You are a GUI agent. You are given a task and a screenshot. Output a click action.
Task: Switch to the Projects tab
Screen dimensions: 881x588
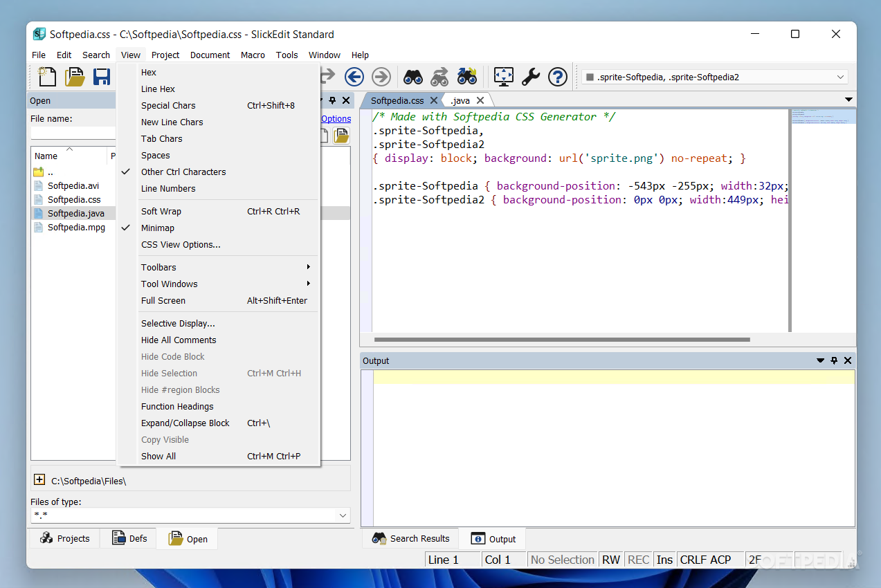coord(65,538)
